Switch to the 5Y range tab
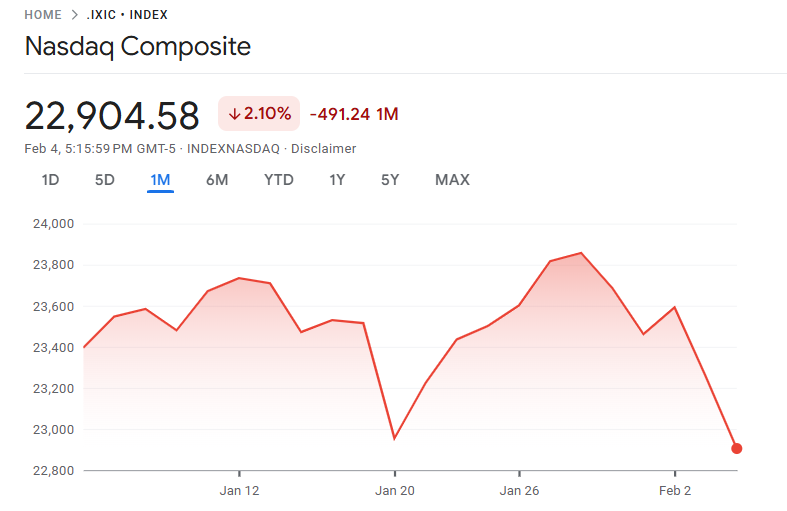Screen dimensions: 787x511 [x=390, y=180]
